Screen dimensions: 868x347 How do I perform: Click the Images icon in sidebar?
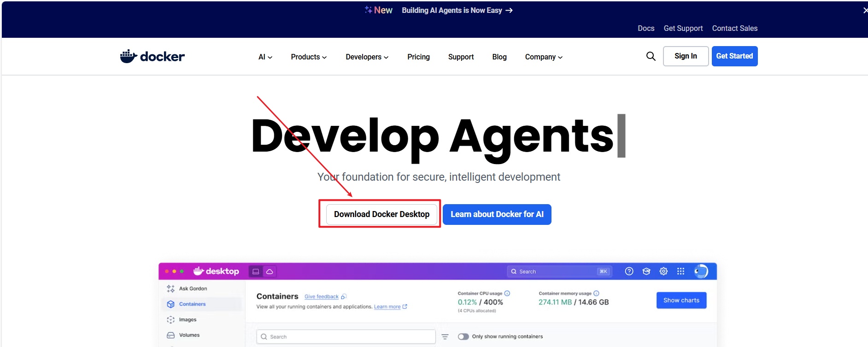coord(170,319)
